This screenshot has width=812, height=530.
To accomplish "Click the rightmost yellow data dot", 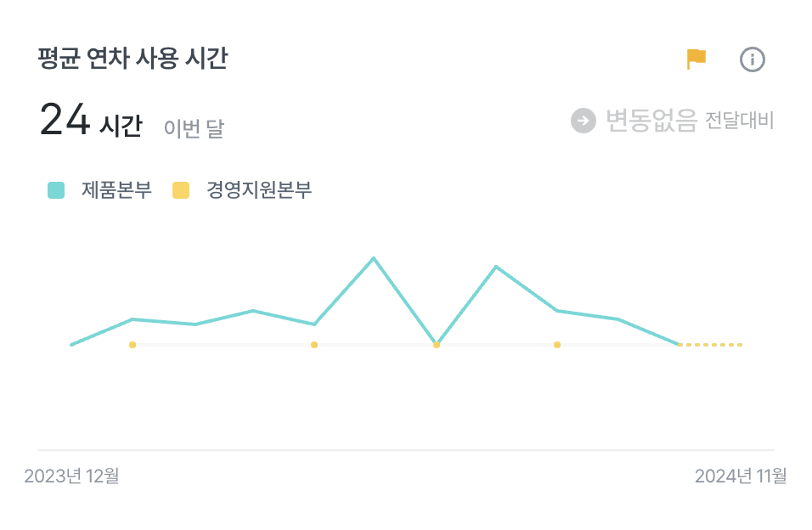I will 557,345.
